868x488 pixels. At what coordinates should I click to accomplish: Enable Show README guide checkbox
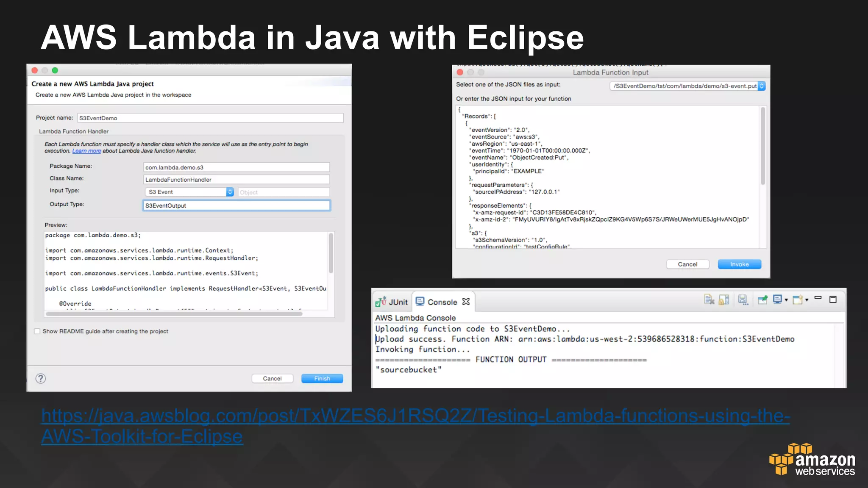point(37,331)
